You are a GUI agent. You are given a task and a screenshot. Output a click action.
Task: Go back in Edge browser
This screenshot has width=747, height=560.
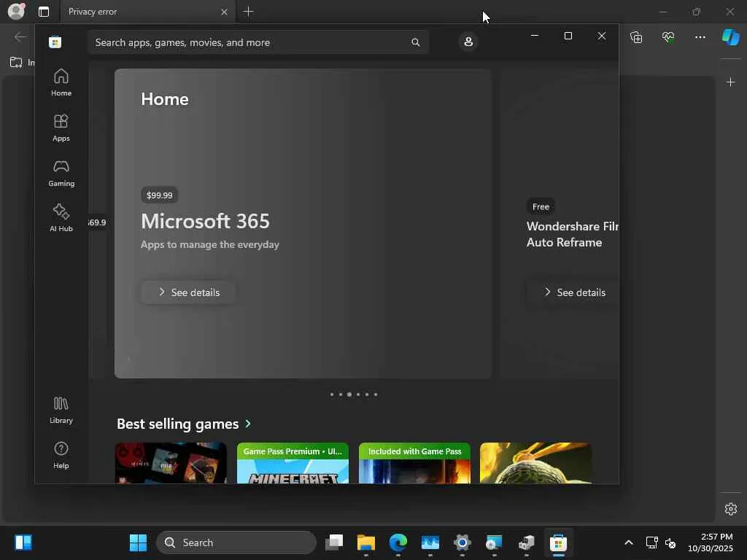point(20,37)
